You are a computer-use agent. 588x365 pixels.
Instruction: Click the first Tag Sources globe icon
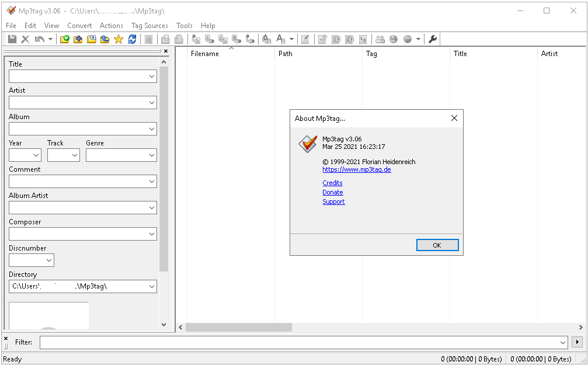[x=394, y=39]
